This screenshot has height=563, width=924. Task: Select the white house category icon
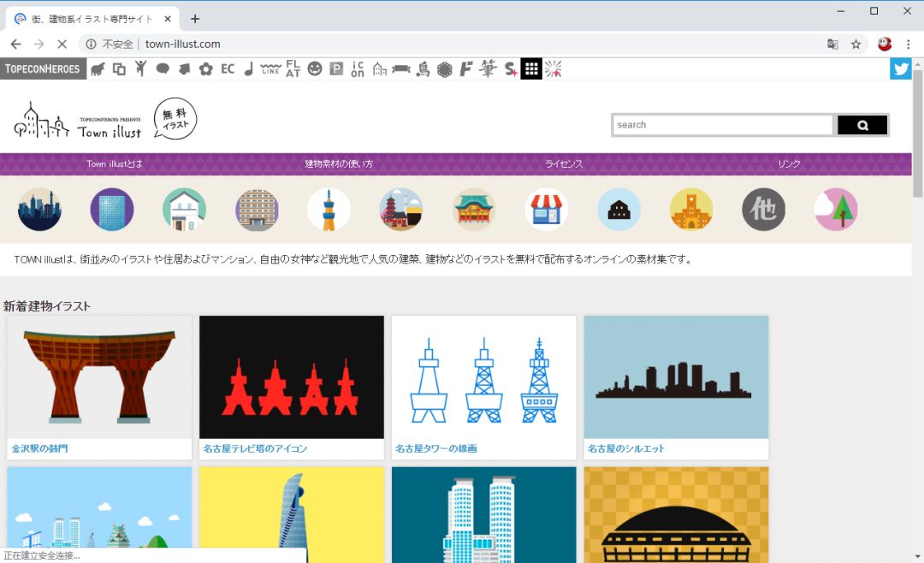click(185, 210)
